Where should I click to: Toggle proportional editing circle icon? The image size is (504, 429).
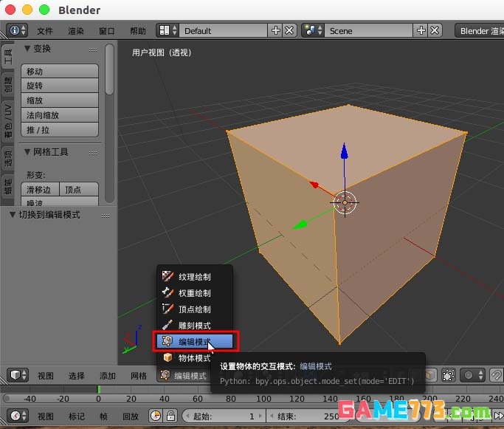[472, 375]
